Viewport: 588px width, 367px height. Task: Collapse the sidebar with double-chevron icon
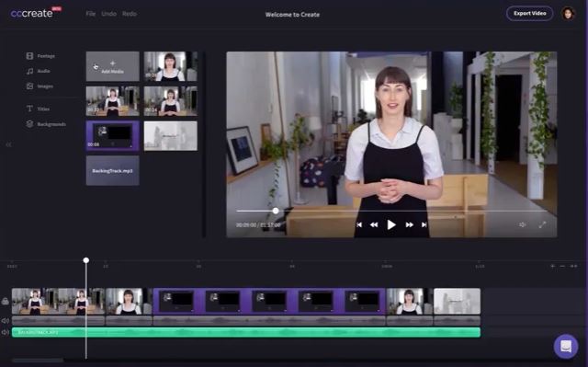[8, 144]
